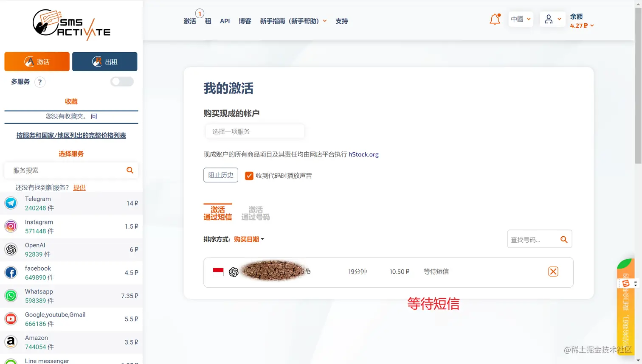This screenshot has width=642, height=364.
Task: Click the Whatsapp service icon
Action: click(x=11, y=296)
